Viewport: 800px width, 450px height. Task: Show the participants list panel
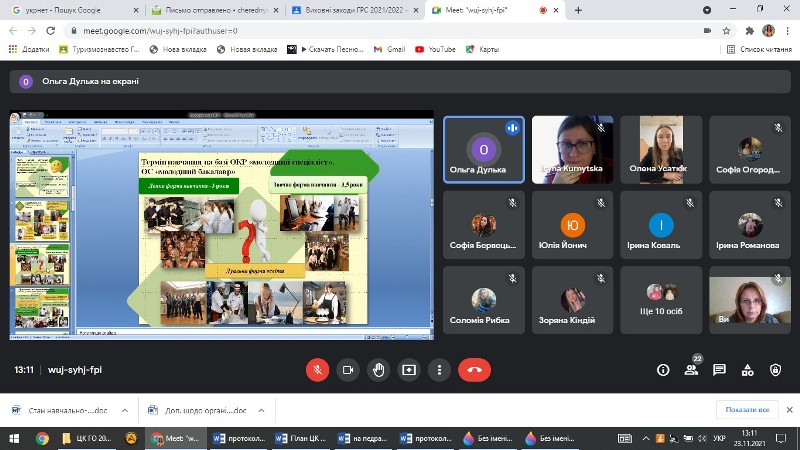(x=691, y=369)
